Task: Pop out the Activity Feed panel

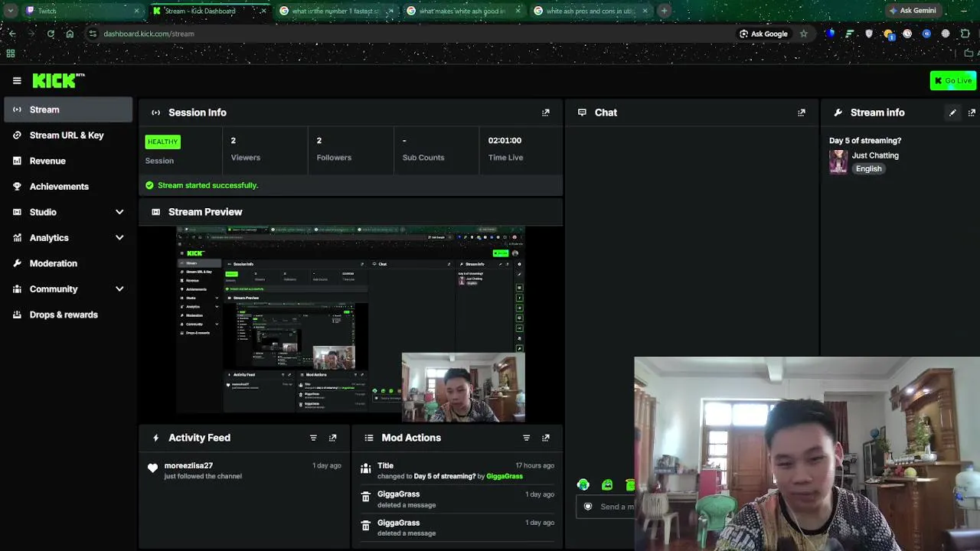Action: (x=332, y=438)
